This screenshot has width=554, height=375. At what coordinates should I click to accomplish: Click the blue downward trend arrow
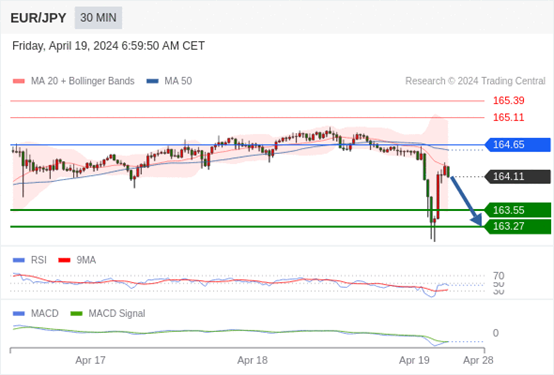[x=466, y=201]
